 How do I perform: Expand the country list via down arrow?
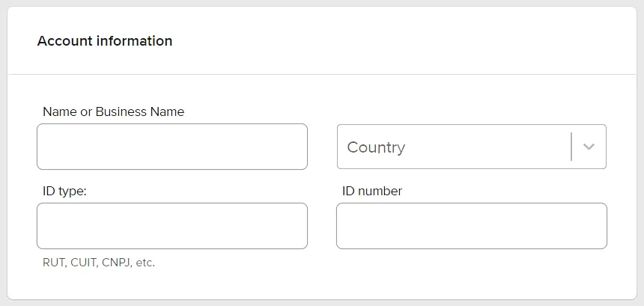(589, 147)
